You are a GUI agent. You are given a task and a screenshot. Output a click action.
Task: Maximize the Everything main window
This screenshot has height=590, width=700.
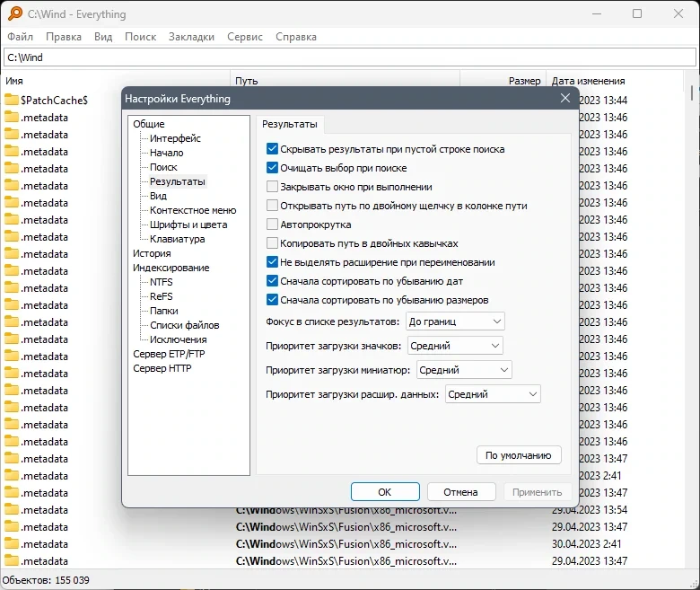point(637,13)
